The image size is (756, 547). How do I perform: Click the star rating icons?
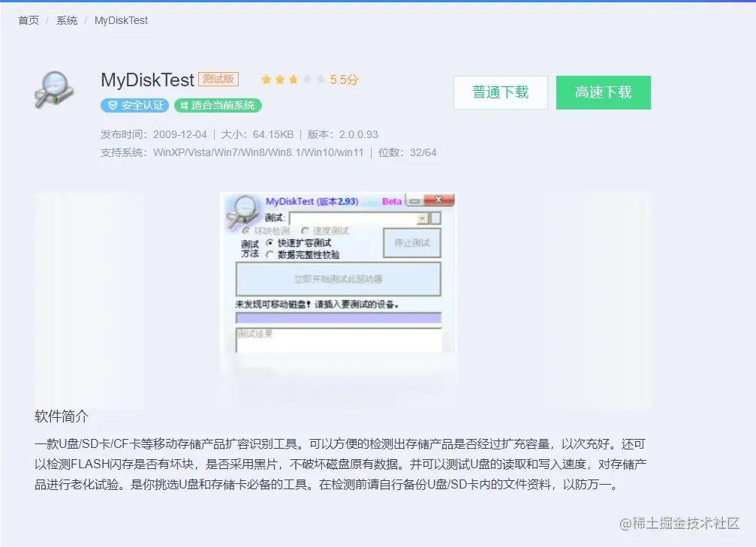pyautogui.click(x=293, y=80)
